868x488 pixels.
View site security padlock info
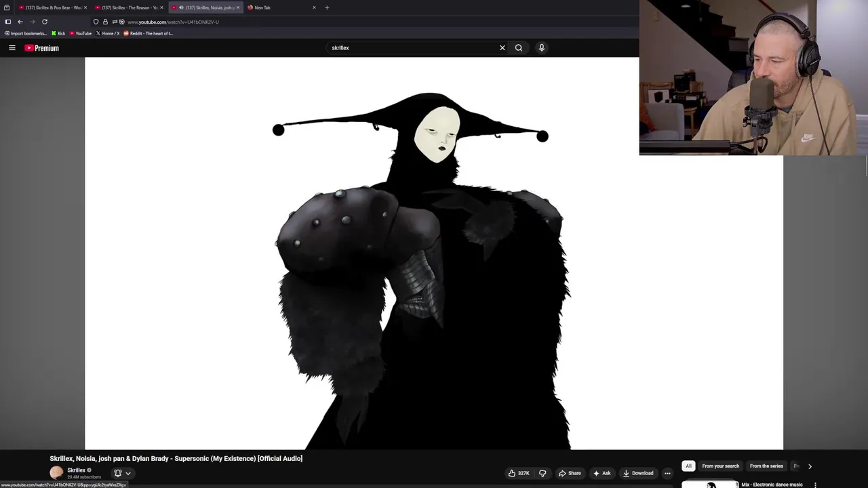coord(105,22)
